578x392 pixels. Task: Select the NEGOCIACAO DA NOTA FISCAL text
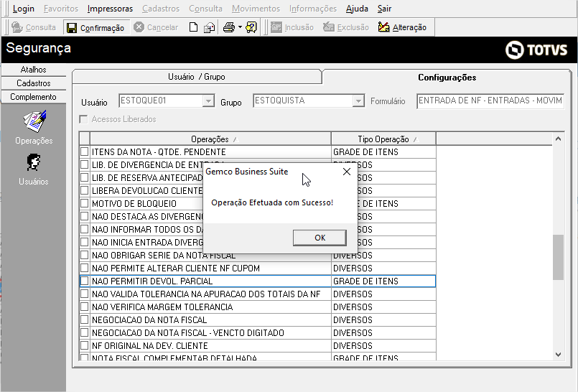pos(149,319)
